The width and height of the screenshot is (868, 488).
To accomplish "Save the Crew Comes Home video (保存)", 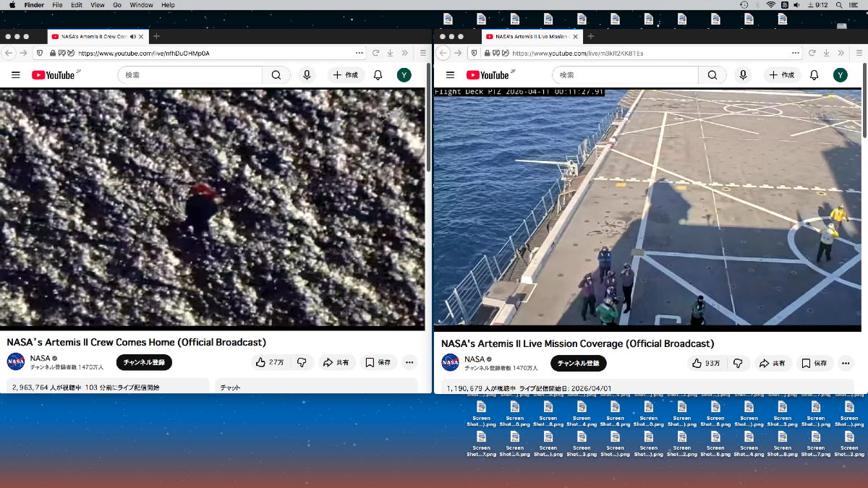I will pyautogui.click(x=378, y=362).
